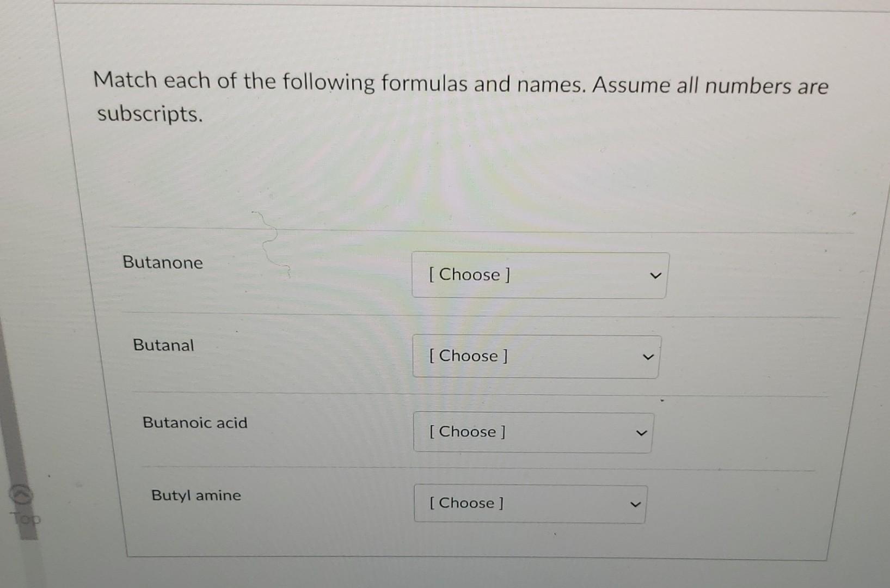
Task: Click the circular up-arrow back-to-top icon
Action: (x=20, y=493)
